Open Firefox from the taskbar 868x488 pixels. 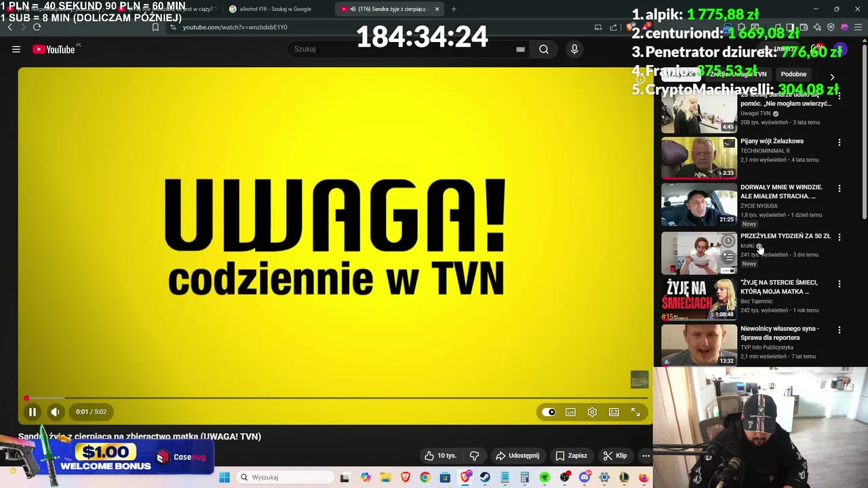644,477
